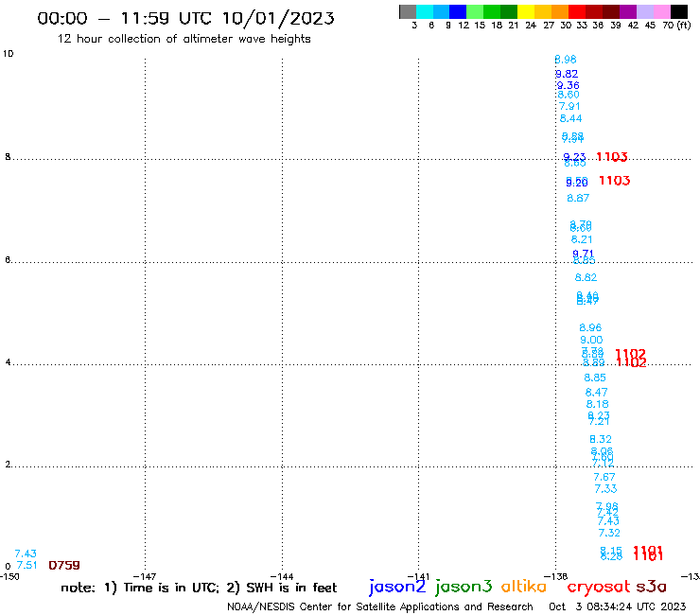The width and height of the screenshot is (700, 615).
Task: Click the legend label '45'
Action: pos(650,25)
